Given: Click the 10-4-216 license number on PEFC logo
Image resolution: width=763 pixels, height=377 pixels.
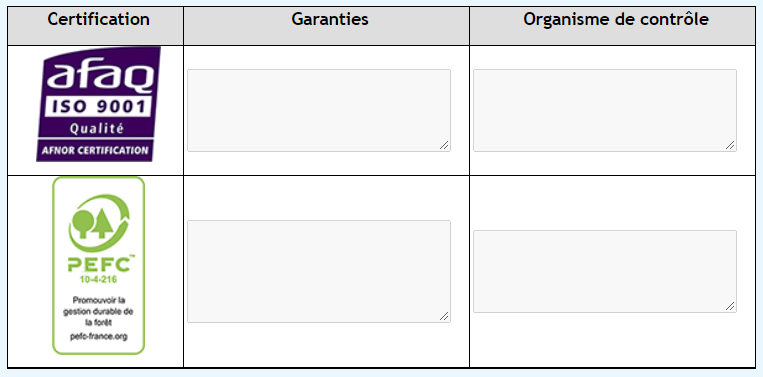Looking at the screenshot, I should click(x=99, y=280).
